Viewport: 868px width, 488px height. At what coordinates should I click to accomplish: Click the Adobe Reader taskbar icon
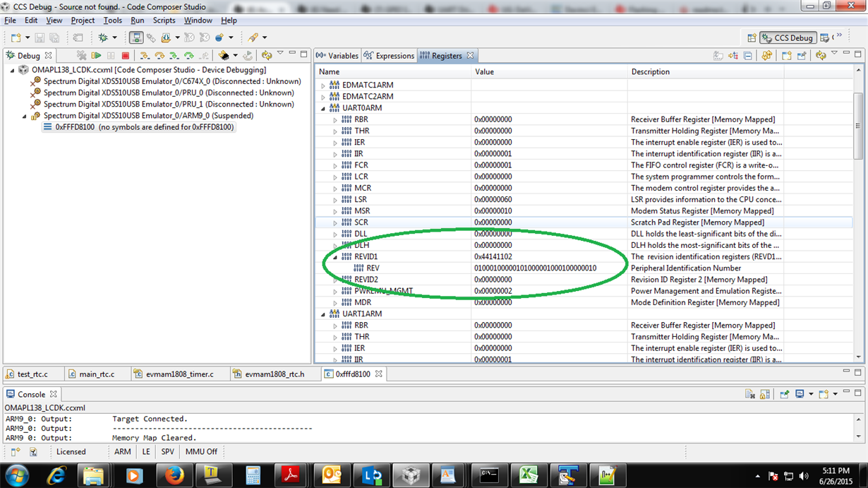[292, 475]
